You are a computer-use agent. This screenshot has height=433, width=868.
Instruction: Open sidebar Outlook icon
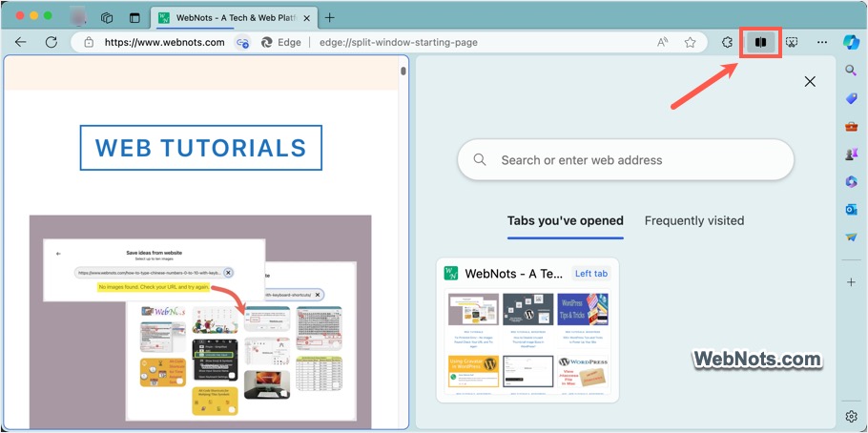tap(852, 209)
